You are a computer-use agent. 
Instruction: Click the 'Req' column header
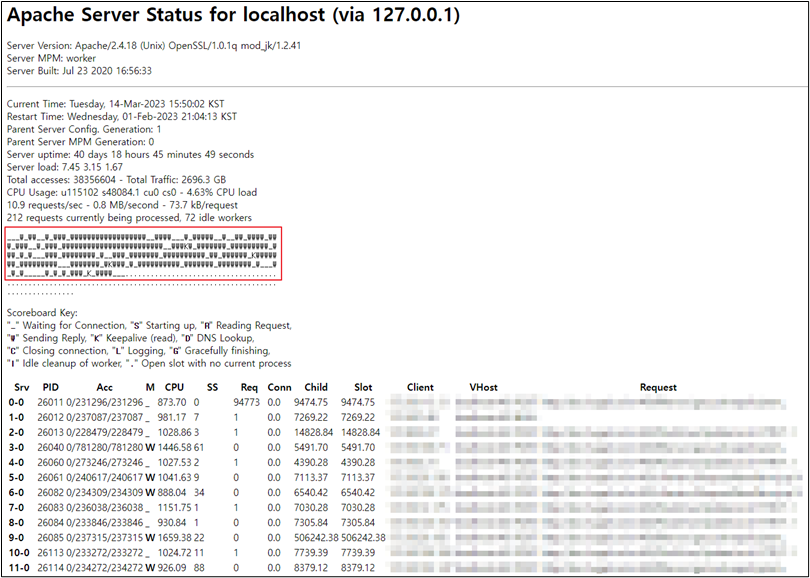[x=250, y=387]
